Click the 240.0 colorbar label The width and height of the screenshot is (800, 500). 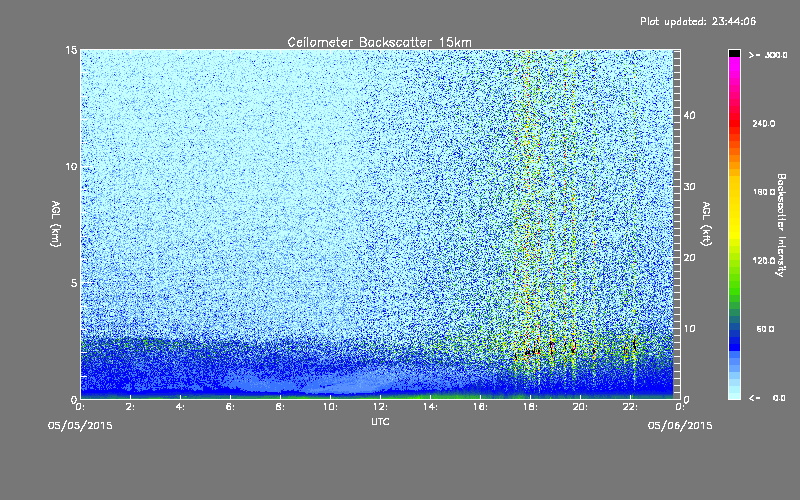pyautogui.click(x=764, y=123)
